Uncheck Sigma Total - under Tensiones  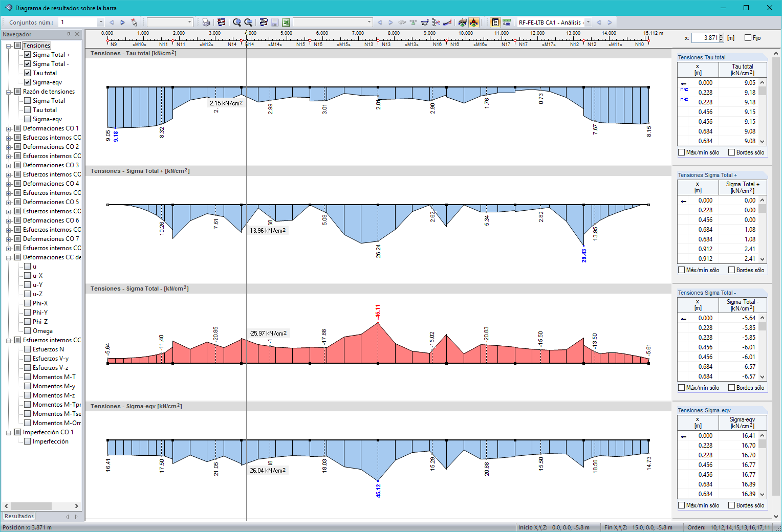[28, 64]
